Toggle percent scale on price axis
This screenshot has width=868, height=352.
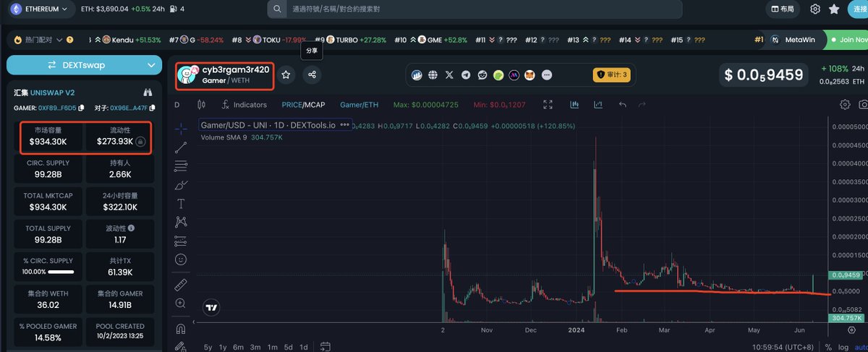click(x=828, y=348)
